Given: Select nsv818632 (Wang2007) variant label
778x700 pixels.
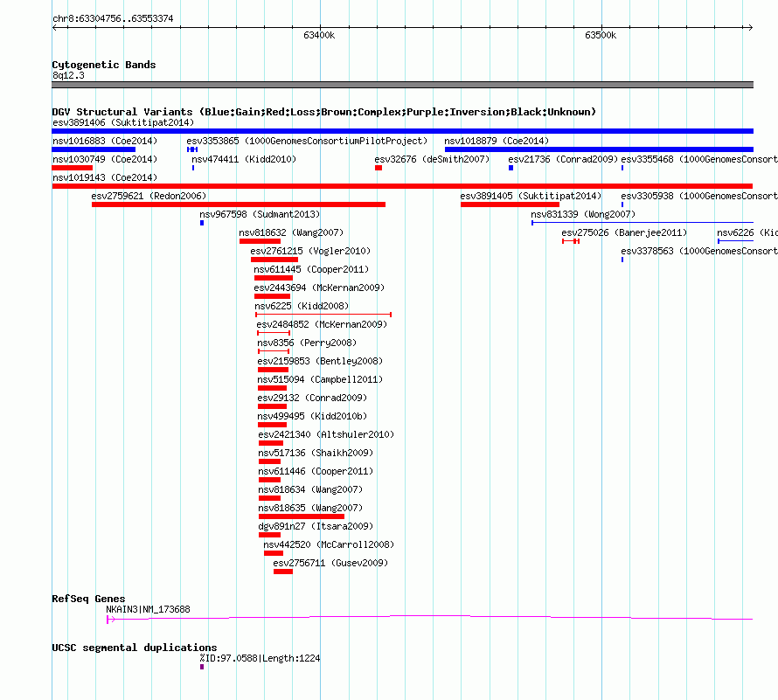Looking at the screenshot, I should click(x=291, y=232).
